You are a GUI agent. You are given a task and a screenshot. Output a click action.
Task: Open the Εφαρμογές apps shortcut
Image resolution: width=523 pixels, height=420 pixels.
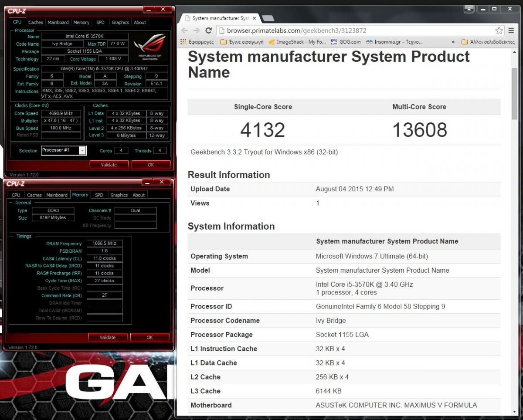point(197,42)
